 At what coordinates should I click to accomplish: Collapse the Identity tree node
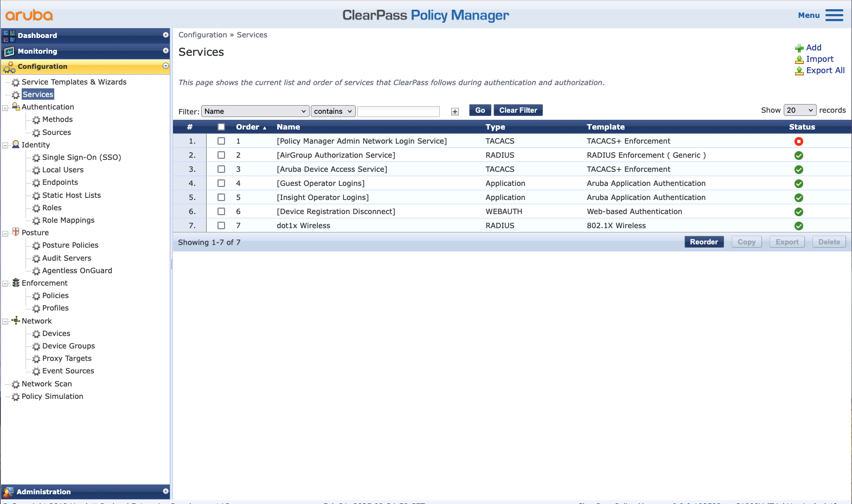point(5,145)
